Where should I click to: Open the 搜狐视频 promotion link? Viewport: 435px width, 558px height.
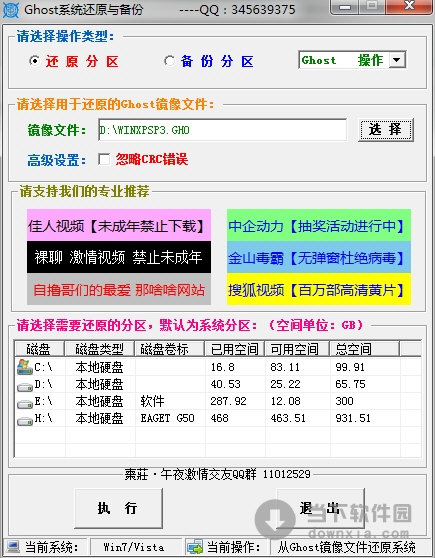pos(319,290)
